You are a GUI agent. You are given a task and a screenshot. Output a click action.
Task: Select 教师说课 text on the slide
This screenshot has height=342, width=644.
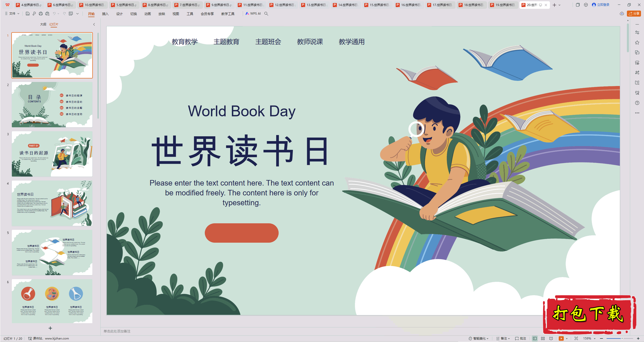310,42
